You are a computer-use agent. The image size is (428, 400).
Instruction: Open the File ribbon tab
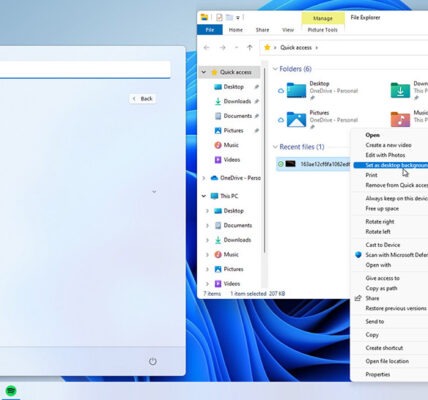click(x=210, y=30)
